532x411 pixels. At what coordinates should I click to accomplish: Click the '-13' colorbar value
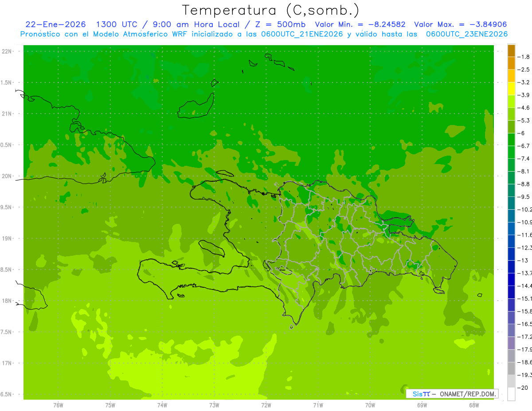523,260
